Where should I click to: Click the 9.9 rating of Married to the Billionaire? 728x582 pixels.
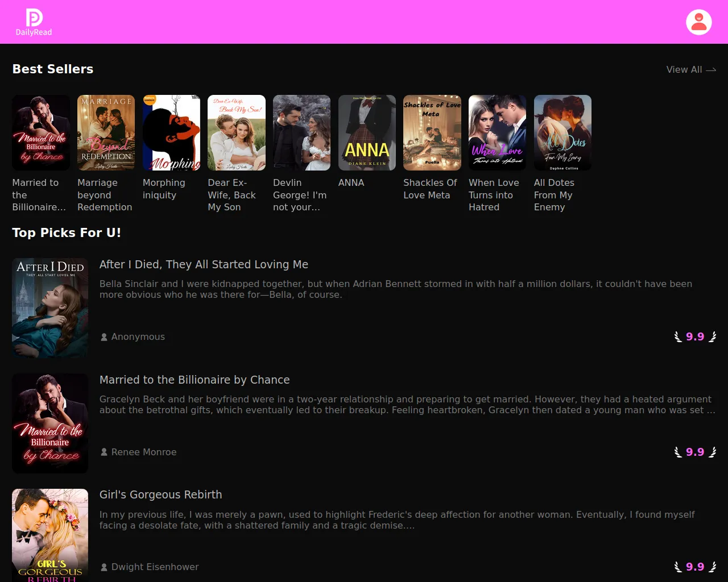click(x=694, y=452)
